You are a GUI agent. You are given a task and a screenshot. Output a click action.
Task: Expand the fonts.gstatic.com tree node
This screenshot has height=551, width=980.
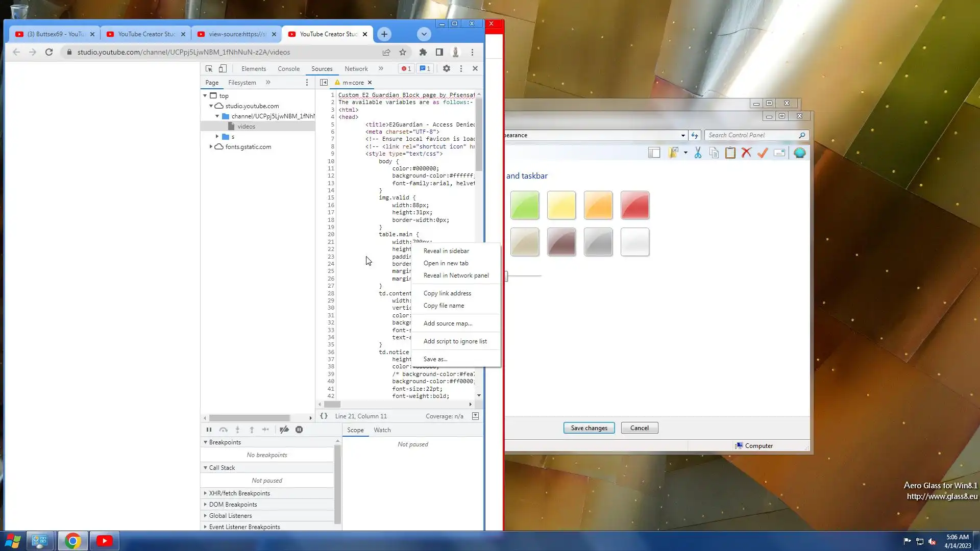(211, 146)
